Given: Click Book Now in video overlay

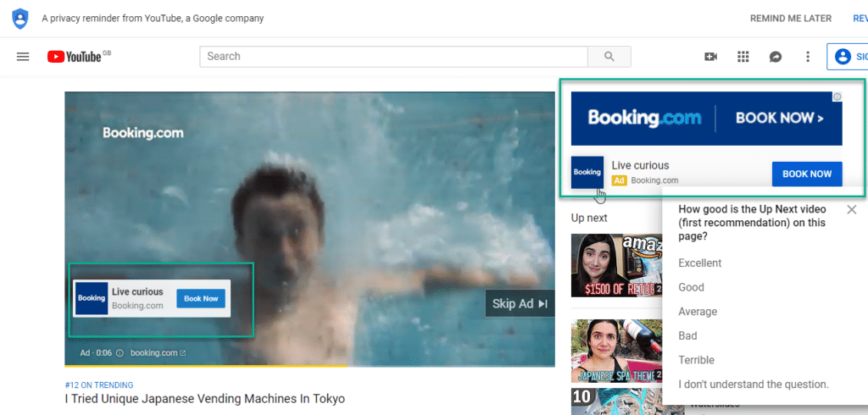Looking at the screenshot, I should 201,298.
